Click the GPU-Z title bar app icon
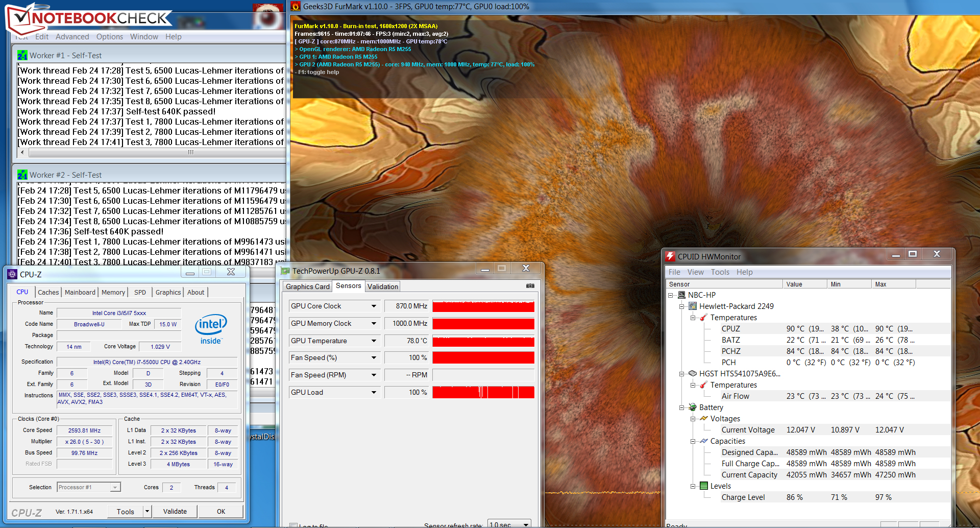 [285, 271]
